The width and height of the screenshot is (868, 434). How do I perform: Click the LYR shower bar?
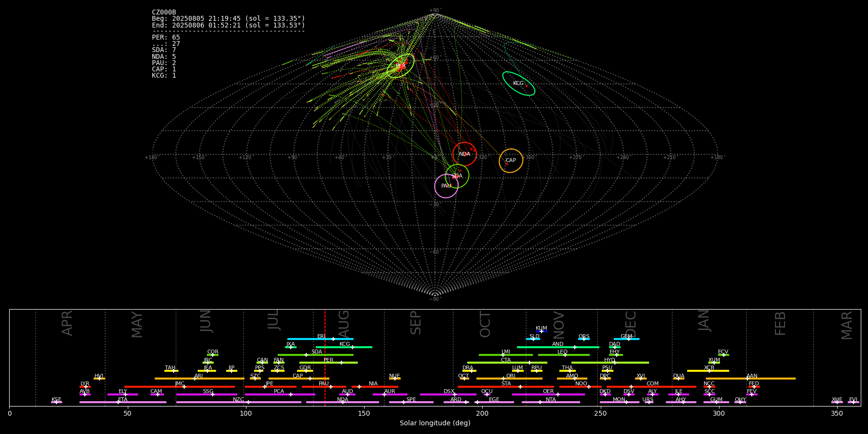coord(85,386)
